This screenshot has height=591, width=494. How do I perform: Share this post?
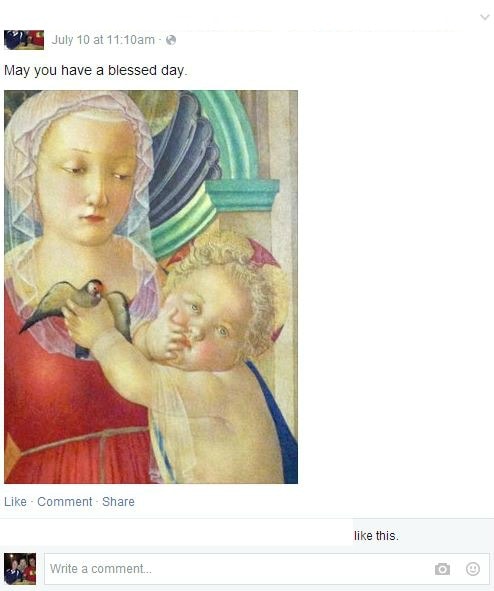(x=118, y=502)
